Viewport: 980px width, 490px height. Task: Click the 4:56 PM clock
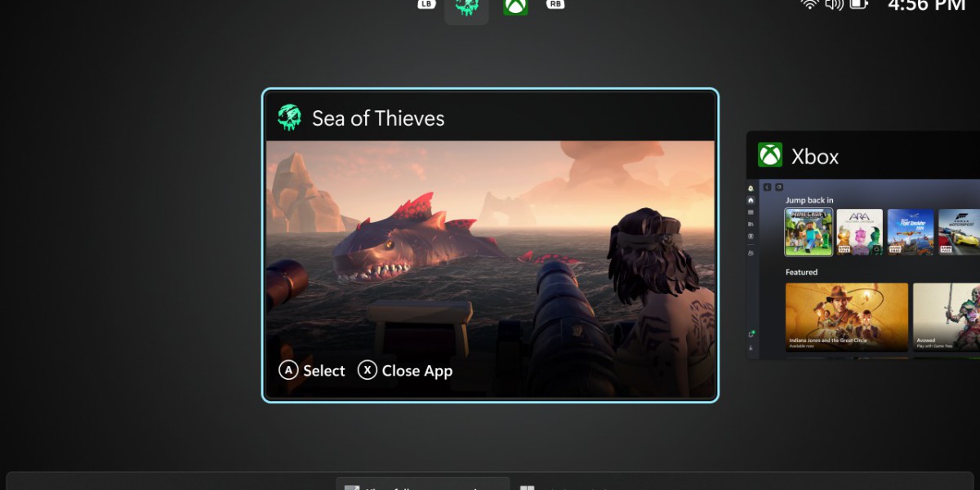927,5
